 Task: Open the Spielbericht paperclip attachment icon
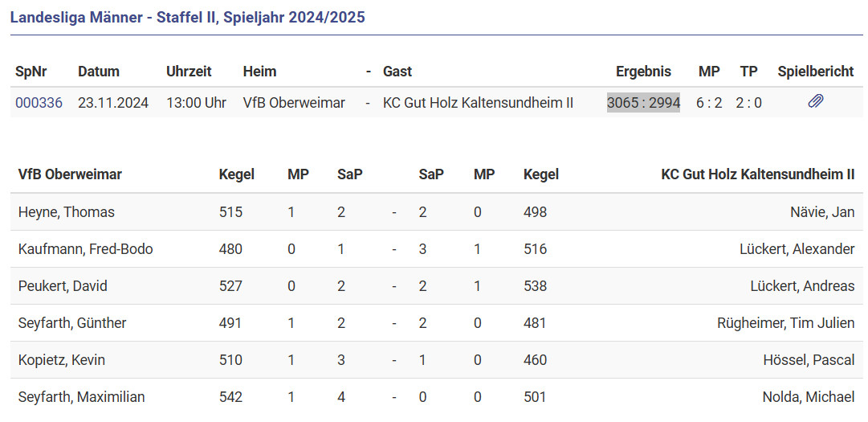(x=815, y=102)
